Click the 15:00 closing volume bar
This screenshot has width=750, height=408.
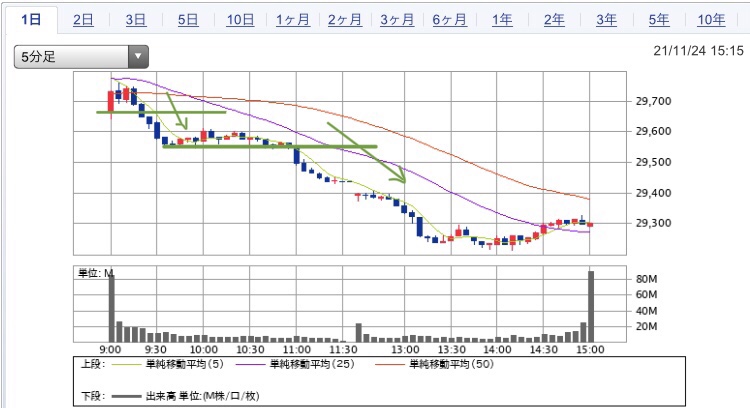591,307
